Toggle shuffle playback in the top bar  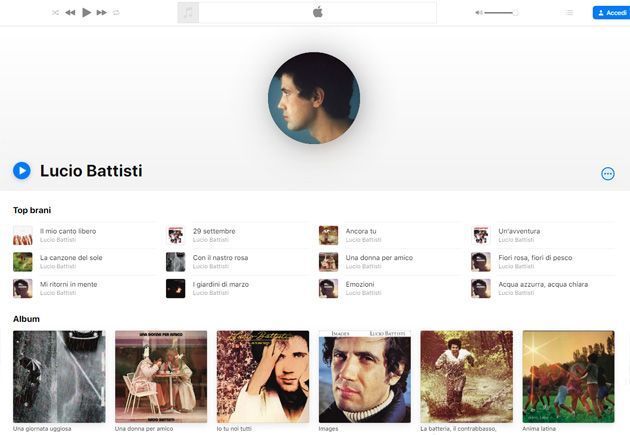click(55, 12)
